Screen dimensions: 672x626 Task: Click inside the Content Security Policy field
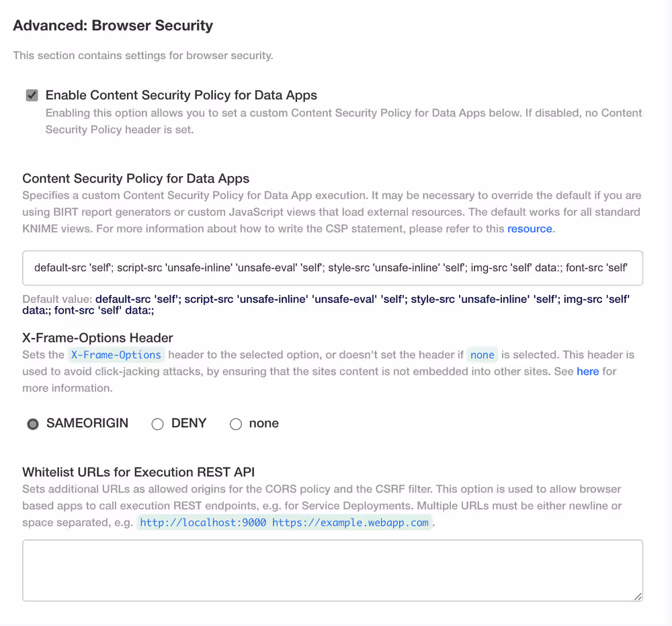(333, 267)
